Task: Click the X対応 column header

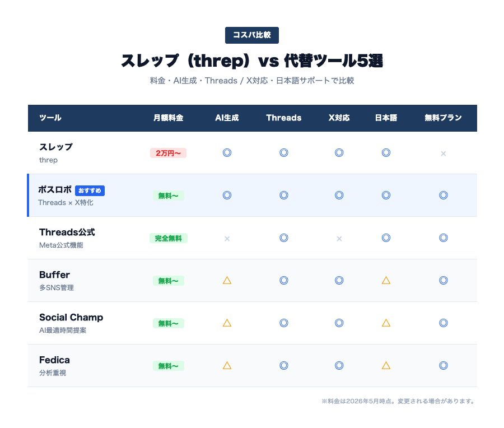Action: coord(339,118)
